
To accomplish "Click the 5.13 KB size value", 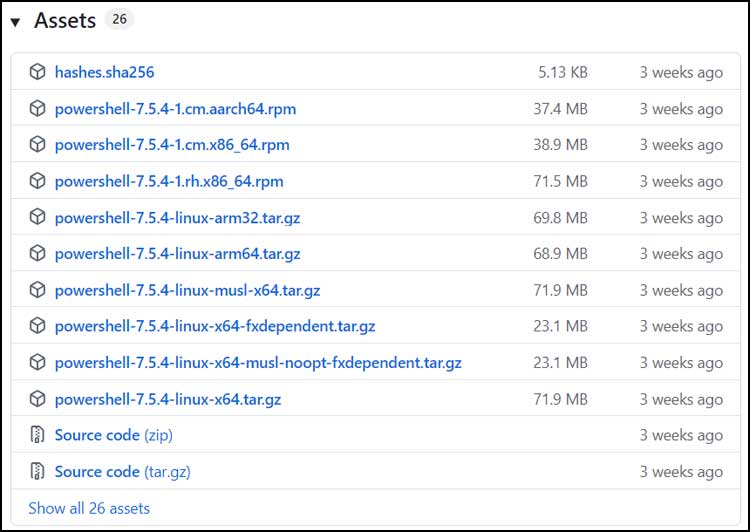I will tap(563, 72).
